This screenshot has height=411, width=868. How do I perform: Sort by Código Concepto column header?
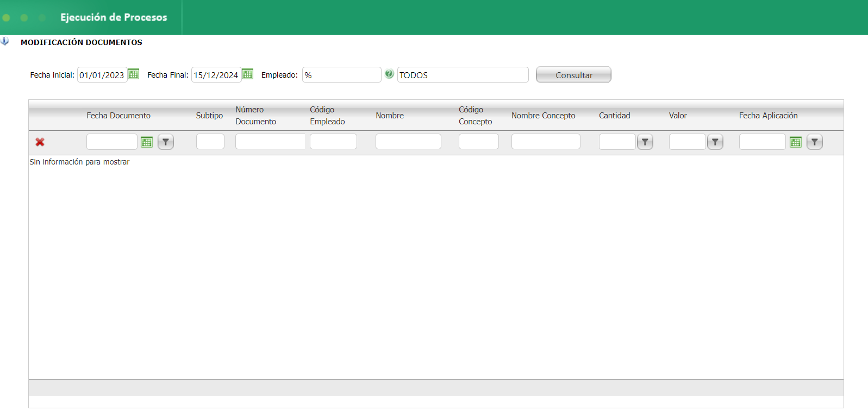pos(476,116)
